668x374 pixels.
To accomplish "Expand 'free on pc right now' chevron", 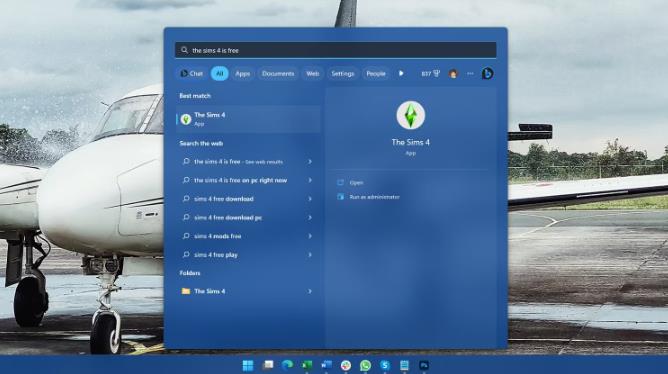I will (x=310, y=180).
